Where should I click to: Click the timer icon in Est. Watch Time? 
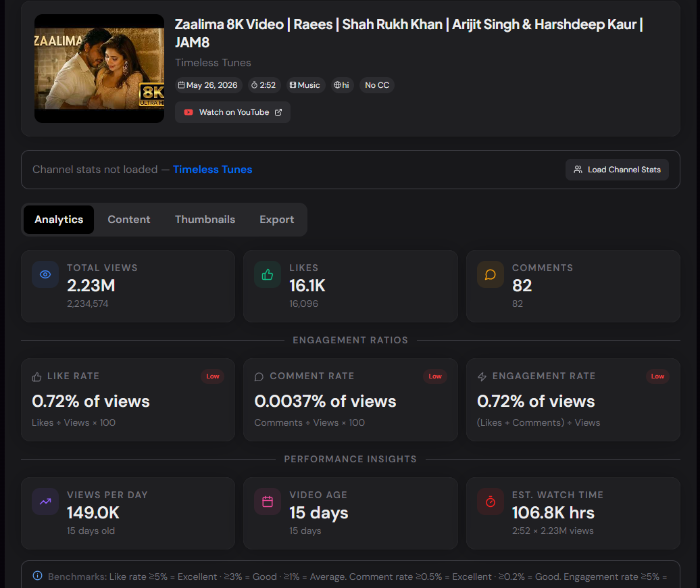(x=490, y=501)
